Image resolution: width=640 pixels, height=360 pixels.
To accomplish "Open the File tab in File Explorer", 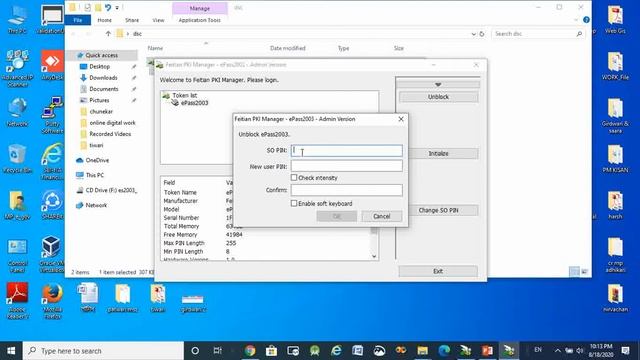I will (78, 20).
